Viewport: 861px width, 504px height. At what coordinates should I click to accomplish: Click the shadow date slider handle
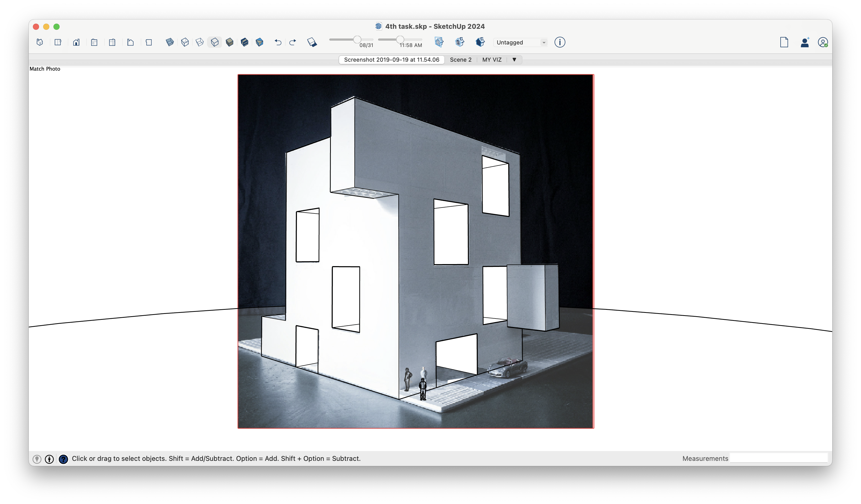357,40
